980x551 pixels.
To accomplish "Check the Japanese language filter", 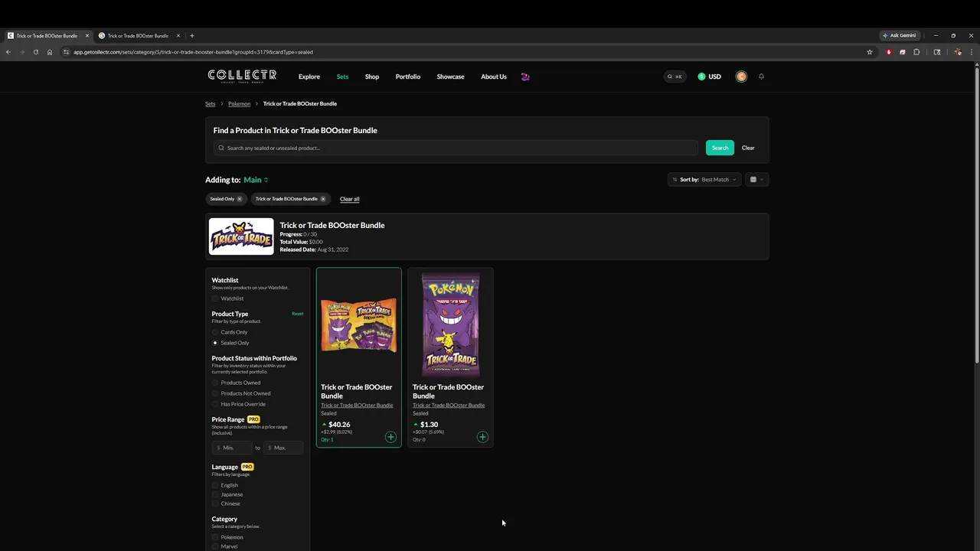I will tap(215, 494).
